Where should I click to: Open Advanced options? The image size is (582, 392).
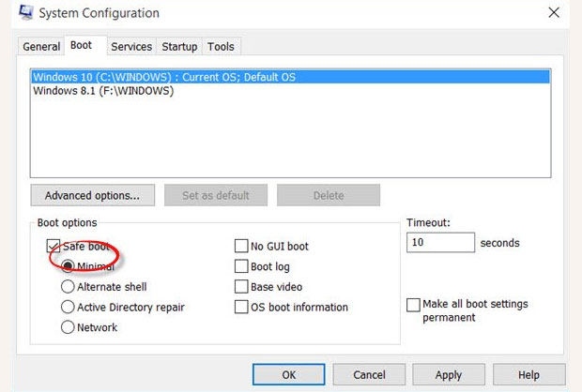click(x=92, y=195)
